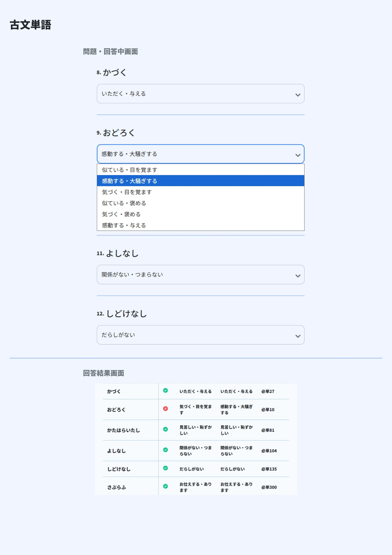The width and height of the screenshot is (392, 555).
Task: Choose highlighted option 感動する・大騒ぎする
Action: pyautogui.click(x=129, y=181)
